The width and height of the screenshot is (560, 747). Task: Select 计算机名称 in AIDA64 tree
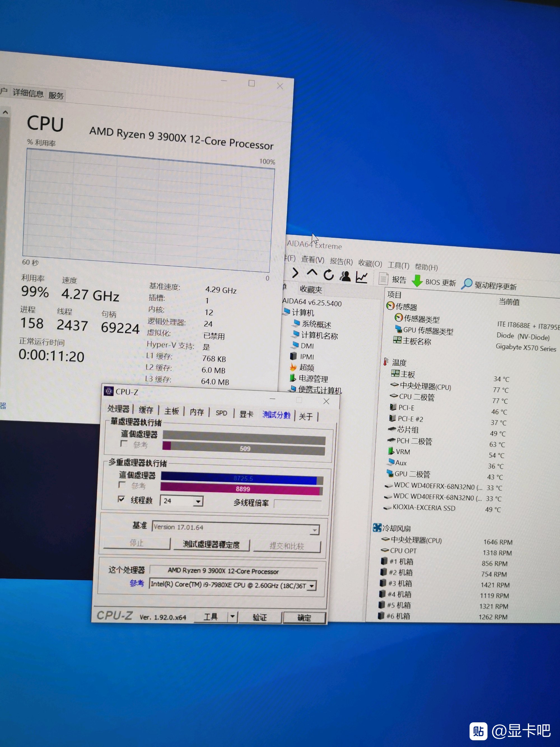(319, 335)
